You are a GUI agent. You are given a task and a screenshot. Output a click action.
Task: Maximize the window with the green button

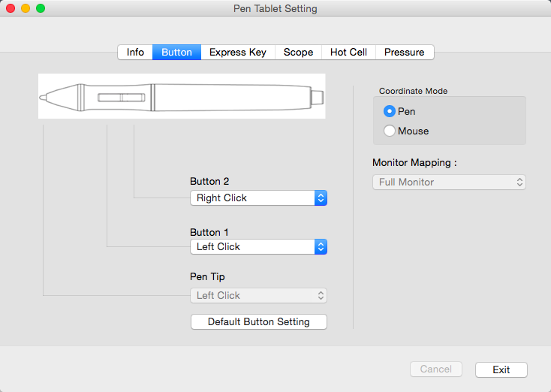[x=41, y=8]
